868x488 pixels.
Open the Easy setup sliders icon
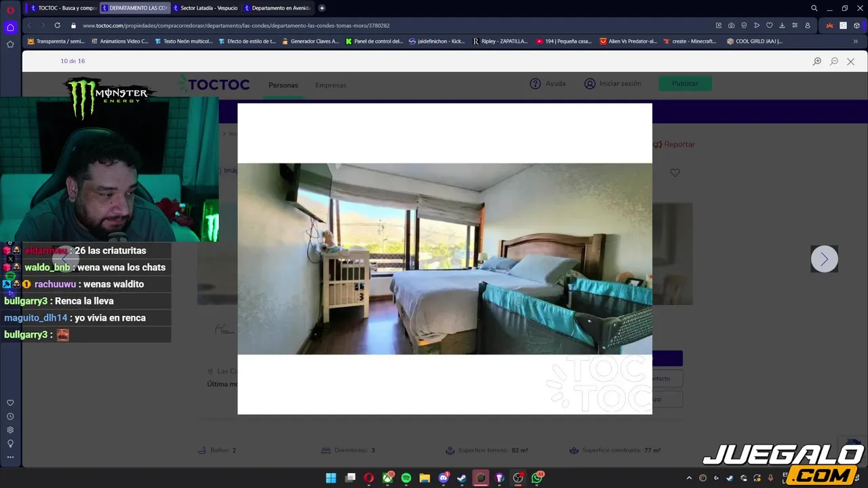[795, 26]
